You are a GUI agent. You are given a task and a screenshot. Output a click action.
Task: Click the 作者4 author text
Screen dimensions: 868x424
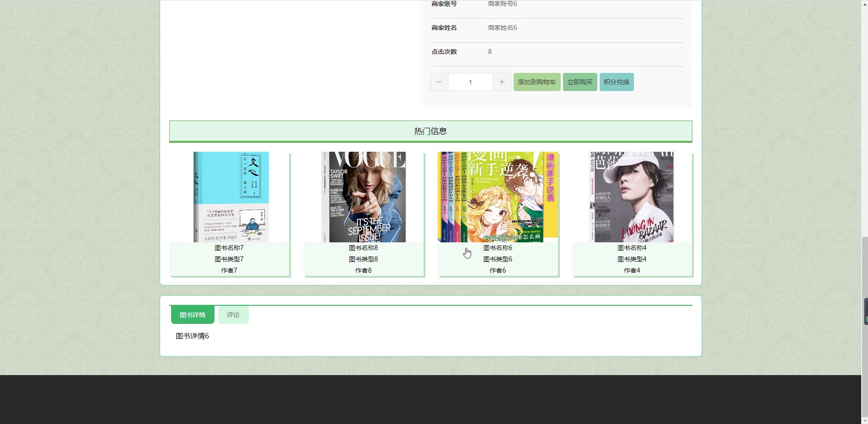click(x=632, y=270)
